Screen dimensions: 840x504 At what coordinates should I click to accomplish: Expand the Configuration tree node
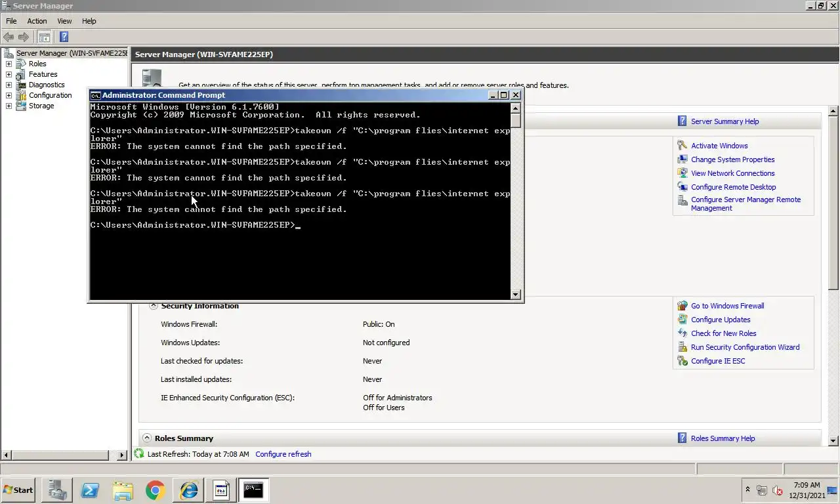[x=9, y=95]
